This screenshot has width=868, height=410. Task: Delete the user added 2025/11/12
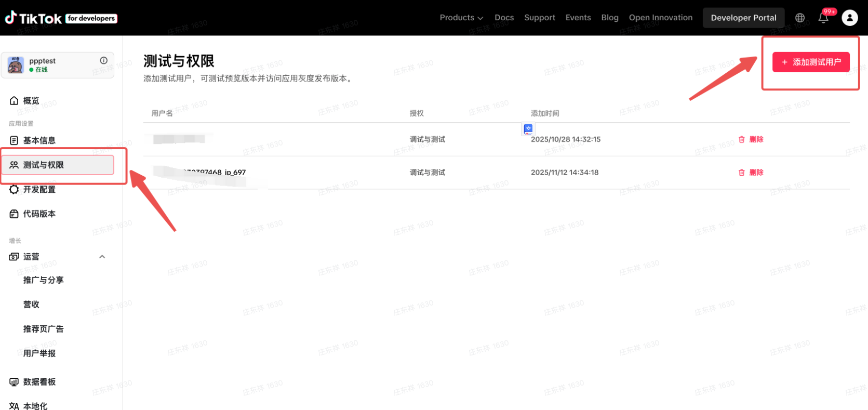point(751,173)
